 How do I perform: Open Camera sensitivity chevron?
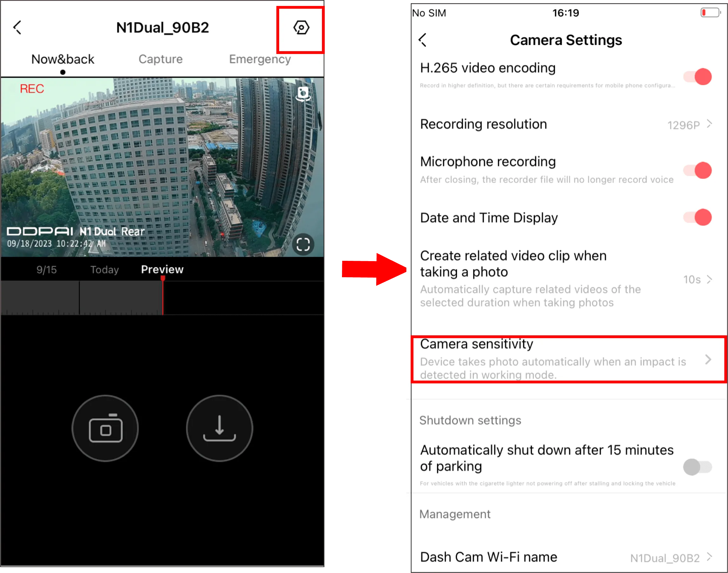pos(708,360)
